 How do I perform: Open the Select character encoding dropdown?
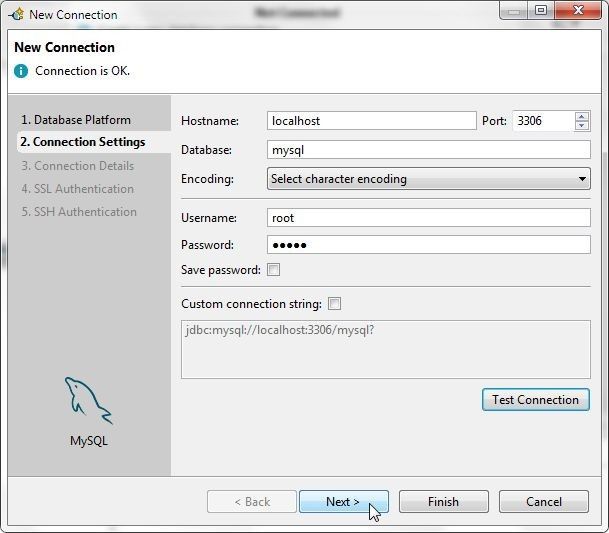point(429,179)
